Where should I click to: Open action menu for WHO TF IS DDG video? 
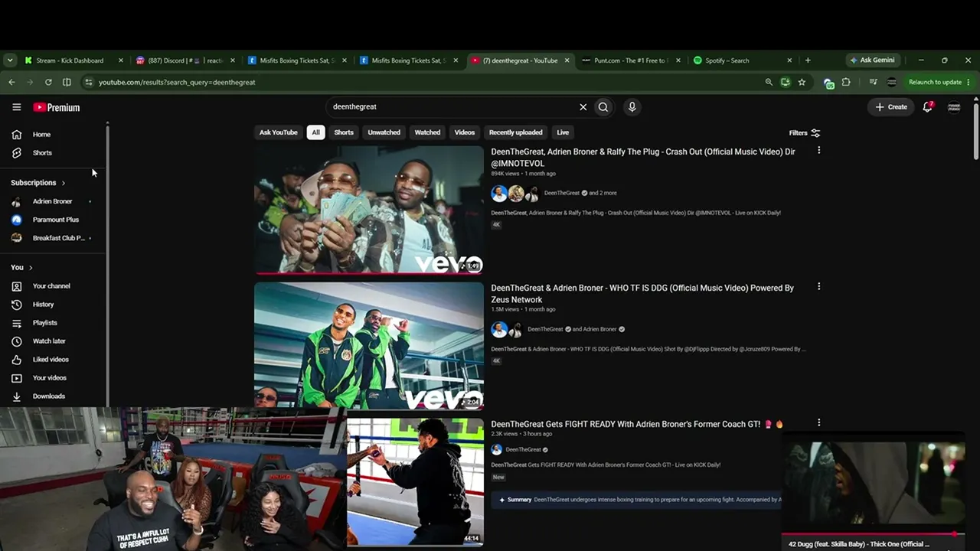click(x=818, y=287)
